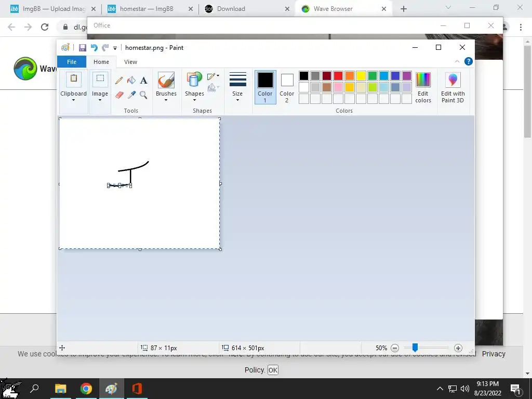Viewport: 532px width, 399px height.
Task: Select the Text tool
Action: [x=143, y=81]
